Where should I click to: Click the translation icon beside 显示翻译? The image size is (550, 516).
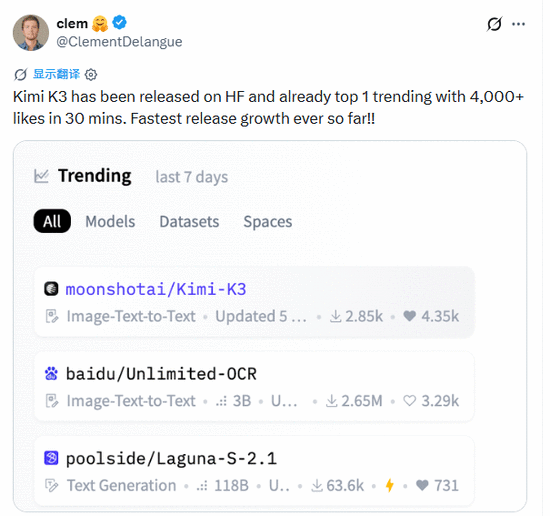coord(20,74)
